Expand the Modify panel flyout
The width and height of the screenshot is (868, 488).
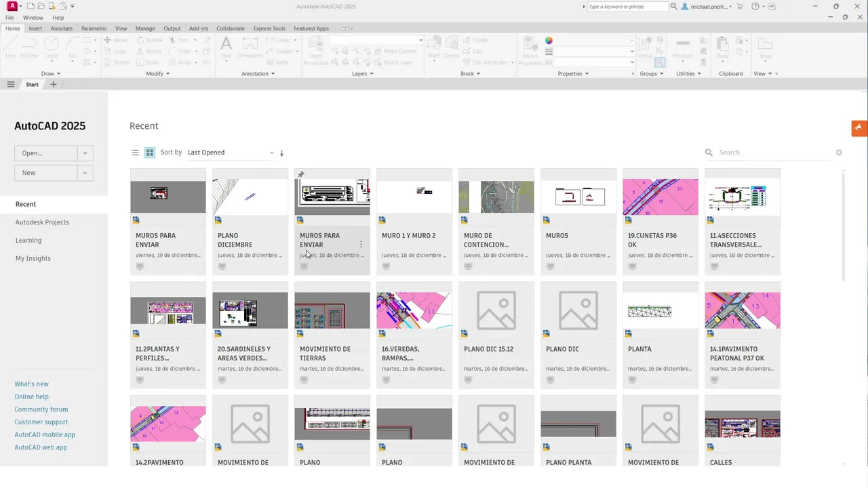tap(158, 74)
